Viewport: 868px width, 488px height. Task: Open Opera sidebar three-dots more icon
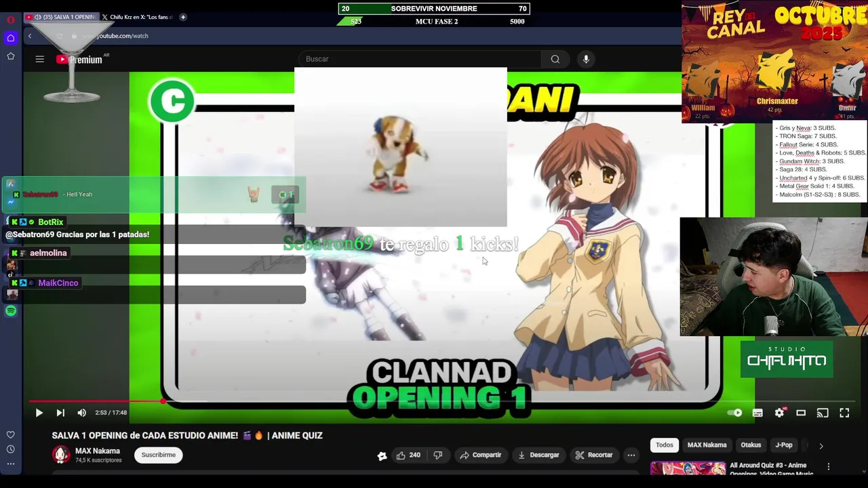click(x=11, y=464)
